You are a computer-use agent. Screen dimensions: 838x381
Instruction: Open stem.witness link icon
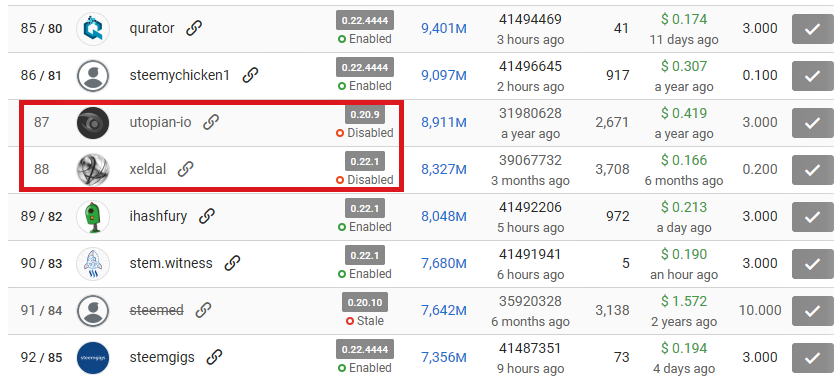point(231,263)
